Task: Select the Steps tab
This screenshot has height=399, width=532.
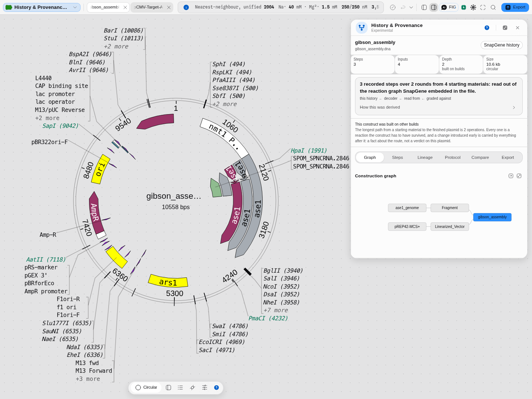Action: coord(398,157)
